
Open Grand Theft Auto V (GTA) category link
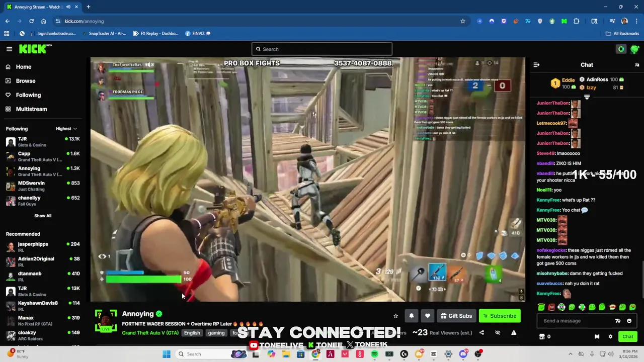click(x=150, y=333)
